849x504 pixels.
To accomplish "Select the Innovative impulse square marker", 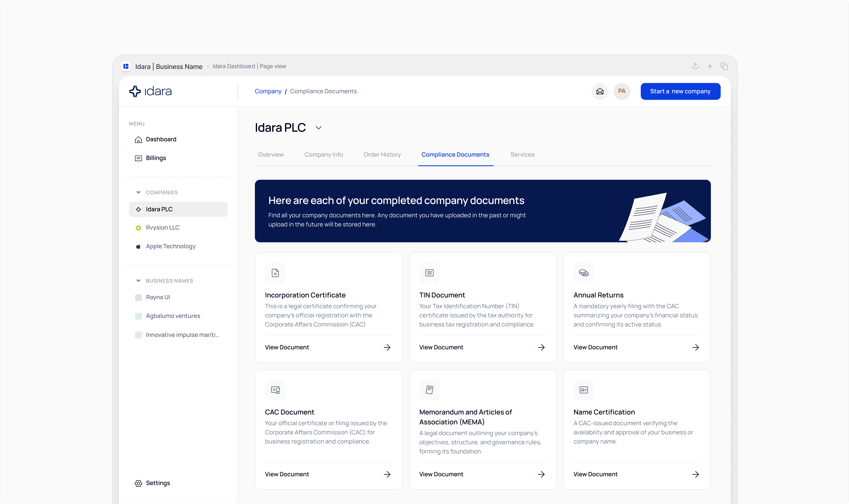I will tap(138, 335).
